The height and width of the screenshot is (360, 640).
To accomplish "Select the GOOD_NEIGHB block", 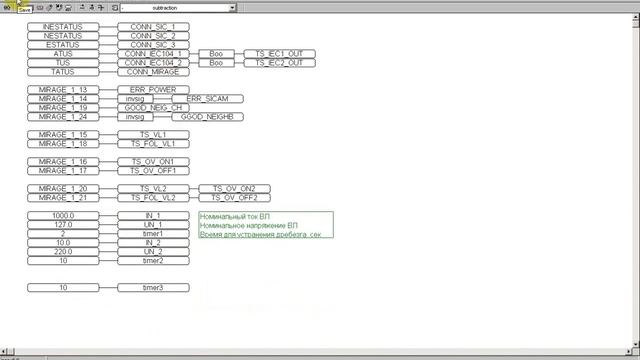I will click(x=207, y=117).
